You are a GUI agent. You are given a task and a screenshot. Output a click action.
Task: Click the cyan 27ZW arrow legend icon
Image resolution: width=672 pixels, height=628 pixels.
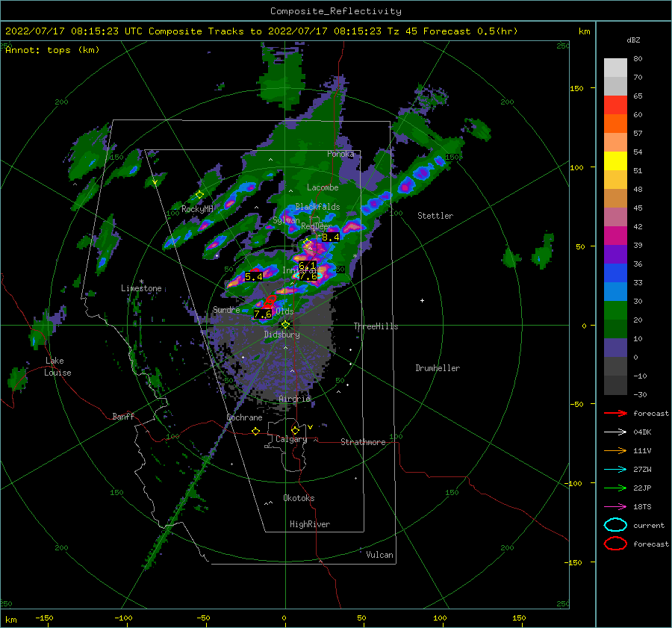(615, 469)
